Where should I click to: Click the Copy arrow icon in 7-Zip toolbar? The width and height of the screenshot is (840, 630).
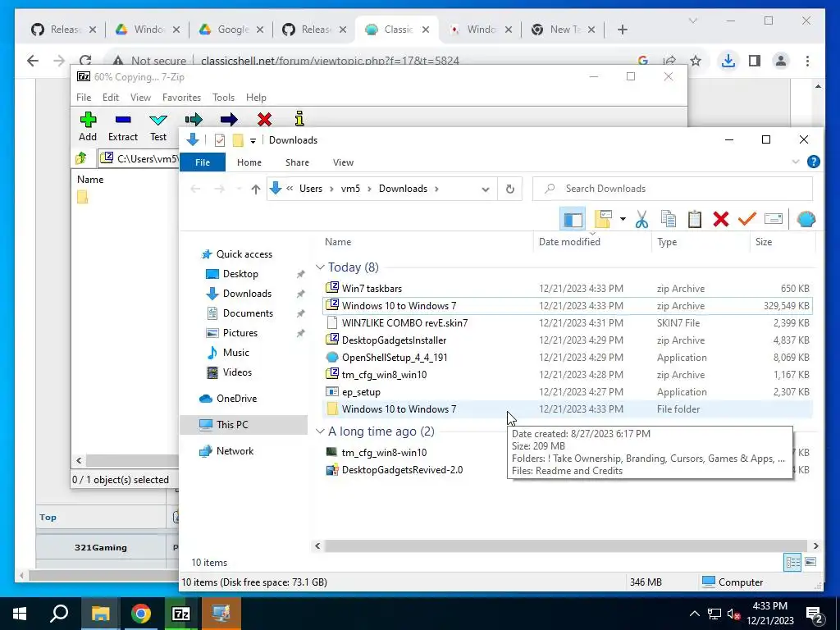point(194,119)
